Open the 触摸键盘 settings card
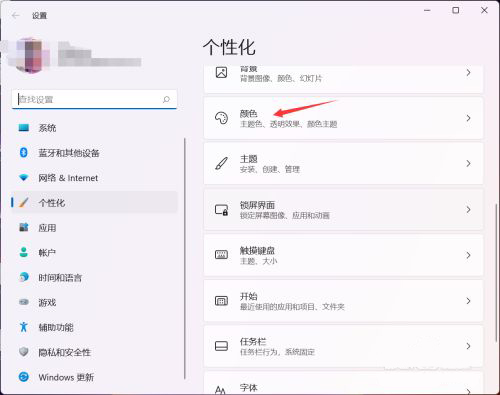 tap(343, 255)
